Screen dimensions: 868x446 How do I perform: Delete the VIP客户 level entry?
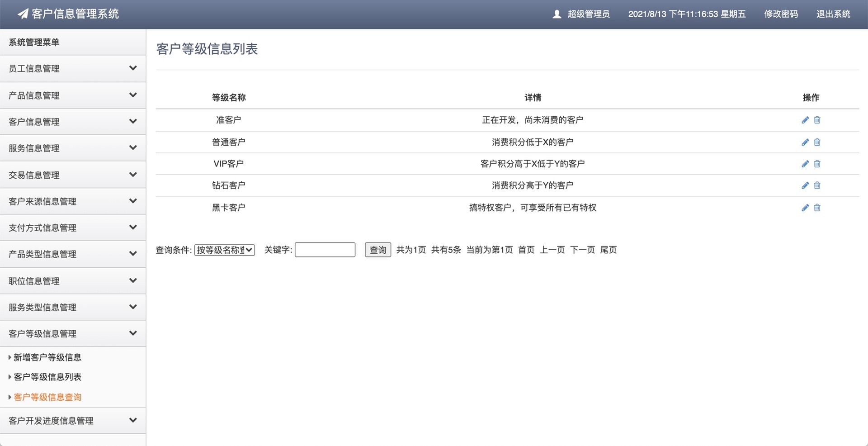(817, 164)
